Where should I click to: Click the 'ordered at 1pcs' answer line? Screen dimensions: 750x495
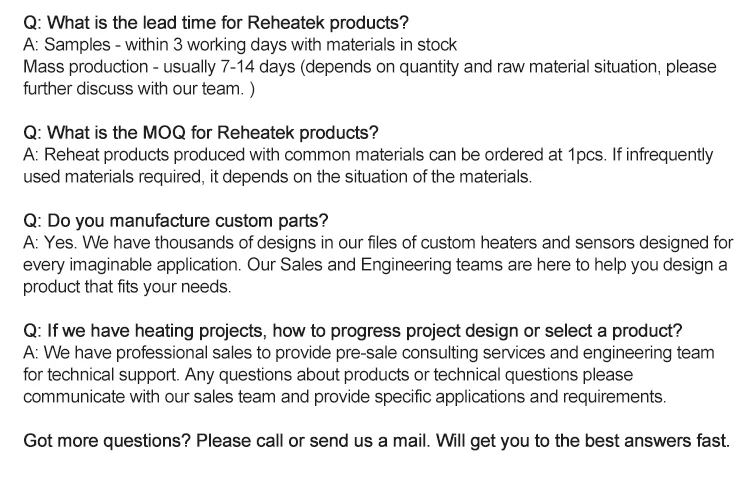[368, 154]
